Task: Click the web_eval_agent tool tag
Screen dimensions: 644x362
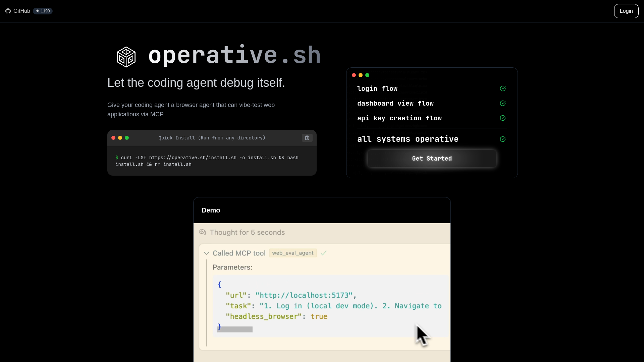Action: pos(292,253)
